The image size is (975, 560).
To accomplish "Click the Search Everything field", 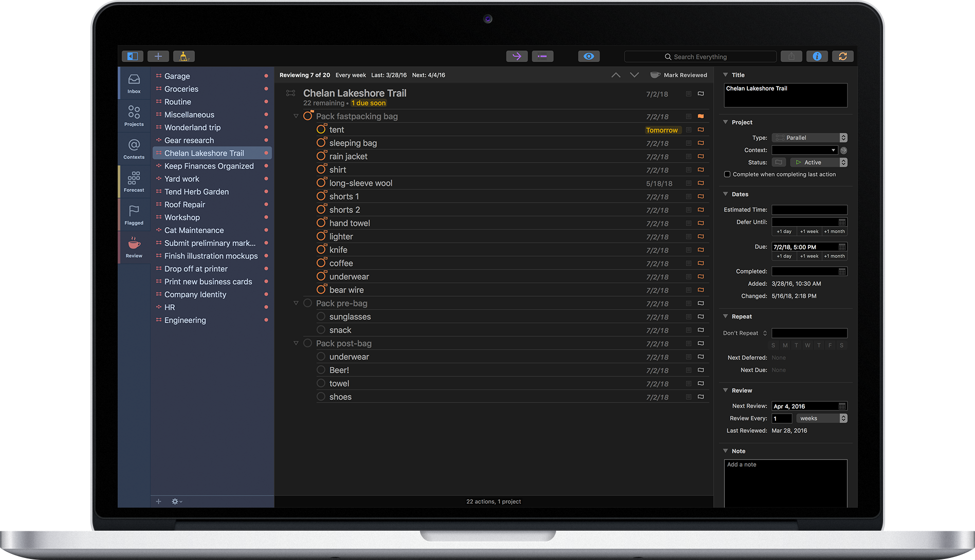I will coord(700,57).
